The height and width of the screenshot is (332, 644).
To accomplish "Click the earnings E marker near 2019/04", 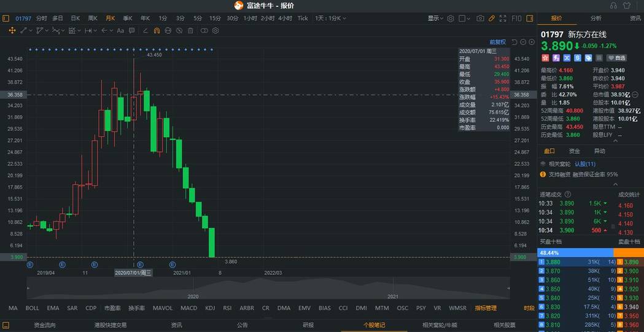I will [x=30, y=264].
